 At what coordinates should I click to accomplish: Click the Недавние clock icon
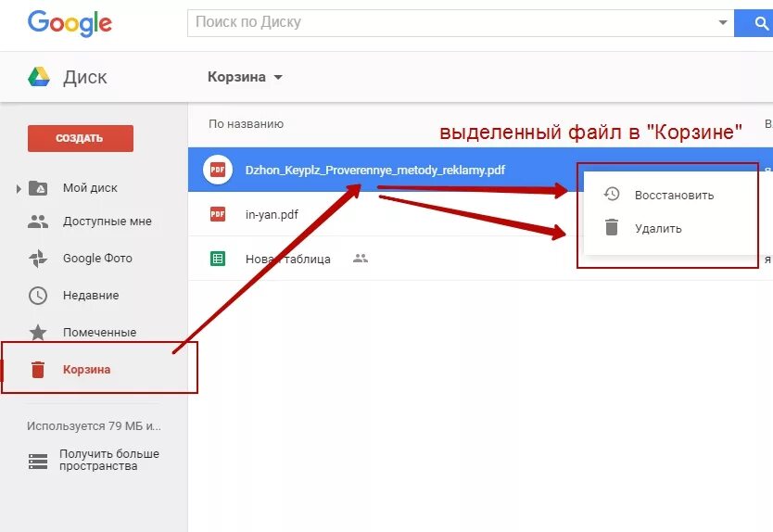click(x=38, y=296)
